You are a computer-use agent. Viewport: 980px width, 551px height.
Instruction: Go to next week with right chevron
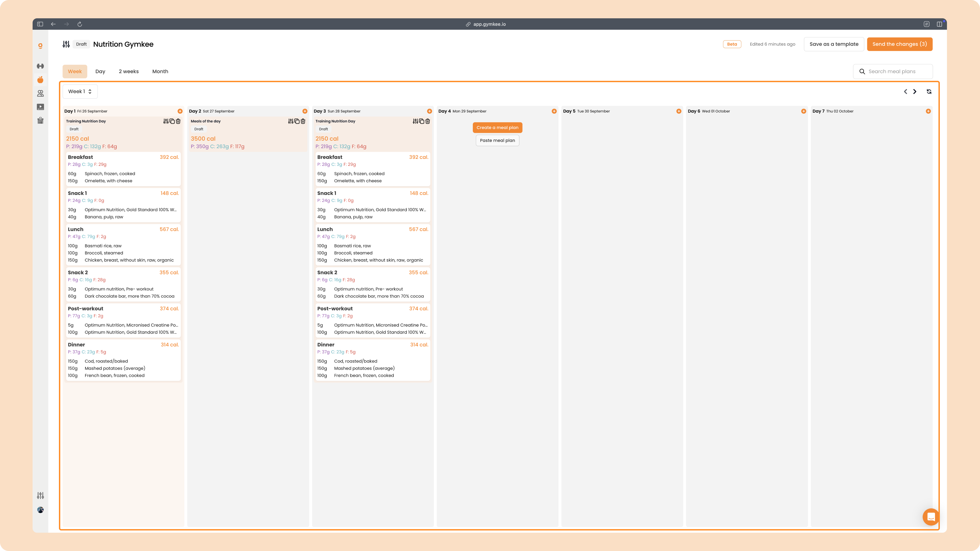click(915, 91)
